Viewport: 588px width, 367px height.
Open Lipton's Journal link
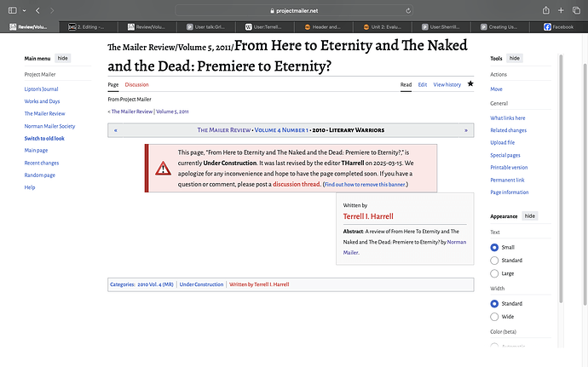[x=41, y=89]
